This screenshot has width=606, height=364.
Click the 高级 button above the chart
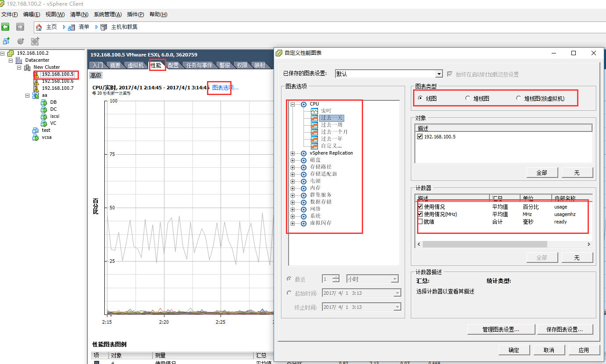pos(96,75)
